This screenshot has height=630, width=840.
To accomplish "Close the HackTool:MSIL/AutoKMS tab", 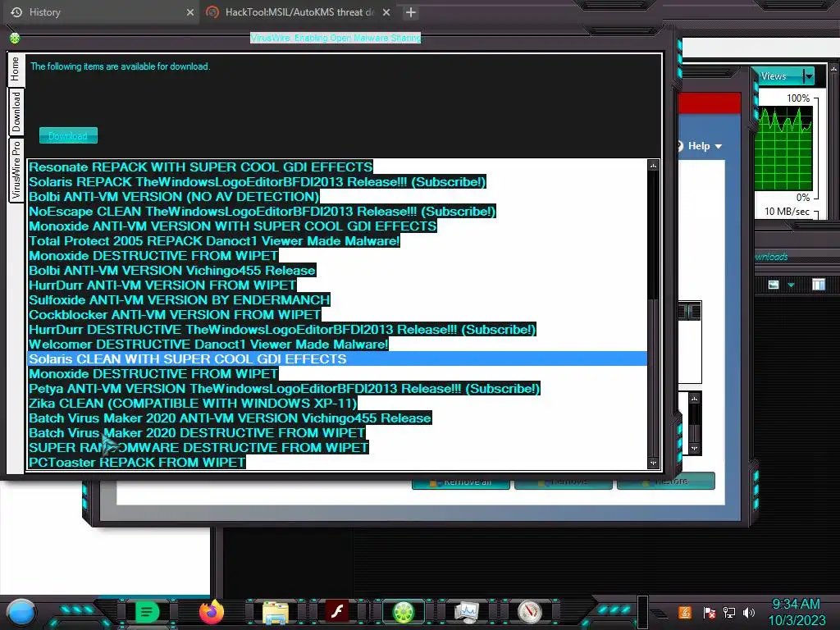I will click(x=386, y=12).
